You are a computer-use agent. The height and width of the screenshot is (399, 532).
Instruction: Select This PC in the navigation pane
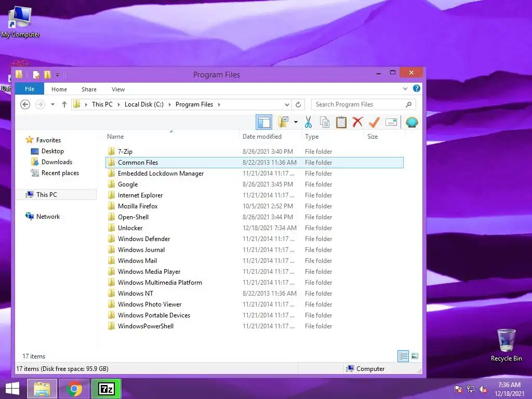[46, 194]
